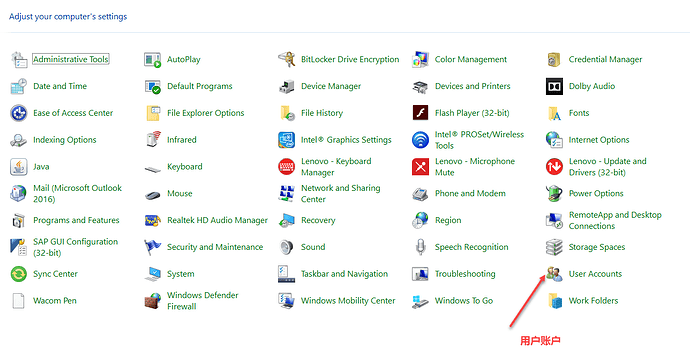The height and width of the screenshot is (362, 690).
Task: Click the Power Options text link
Action: click(596, 194)
